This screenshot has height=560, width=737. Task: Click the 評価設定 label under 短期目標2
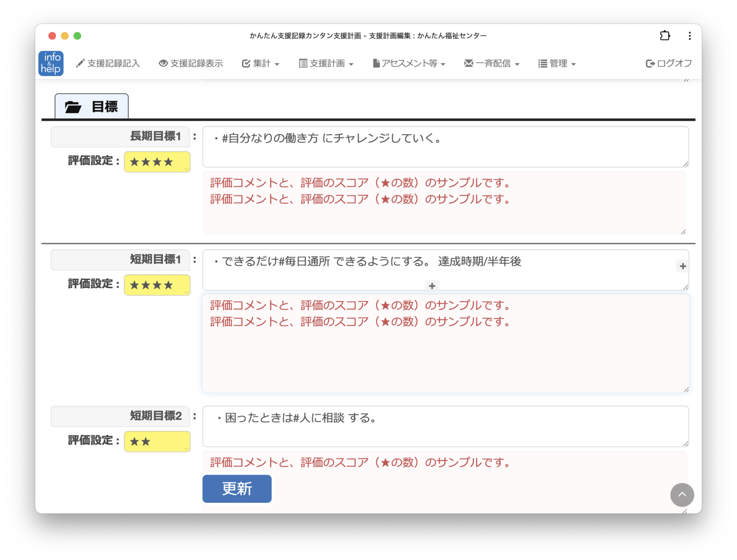(94, 440)
